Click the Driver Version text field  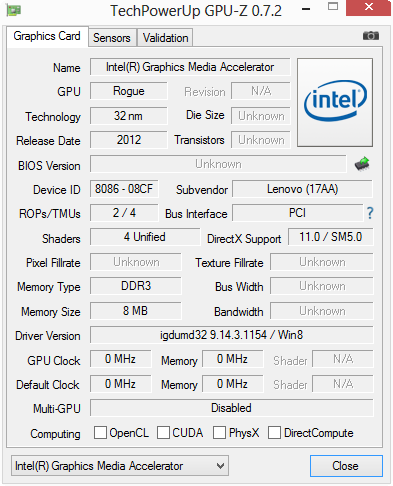point(232,335)
